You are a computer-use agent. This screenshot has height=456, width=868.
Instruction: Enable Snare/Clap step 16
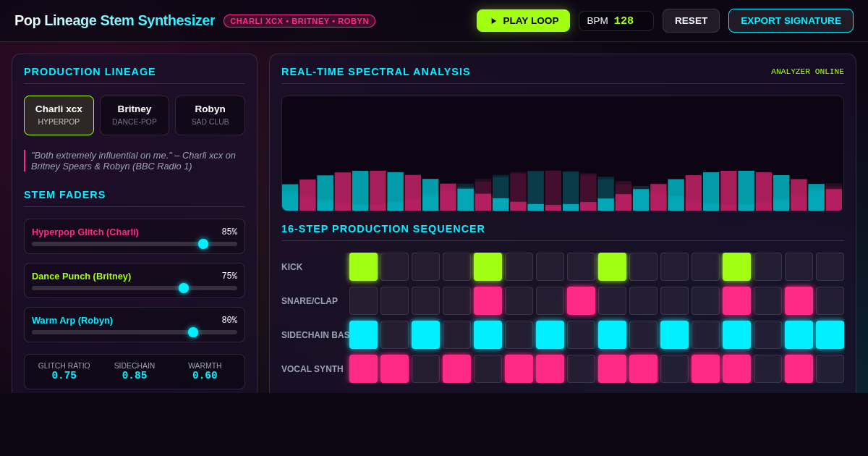(830, 300)
